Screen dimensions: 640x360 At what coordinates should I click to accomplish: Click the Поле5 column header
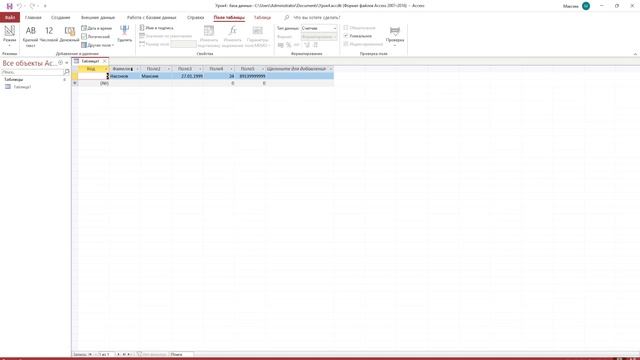pos(248,69)
